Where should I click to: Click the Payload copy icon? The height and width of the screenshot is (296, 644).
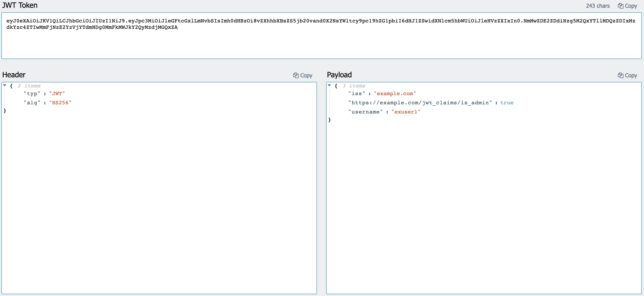click(620, 75)
